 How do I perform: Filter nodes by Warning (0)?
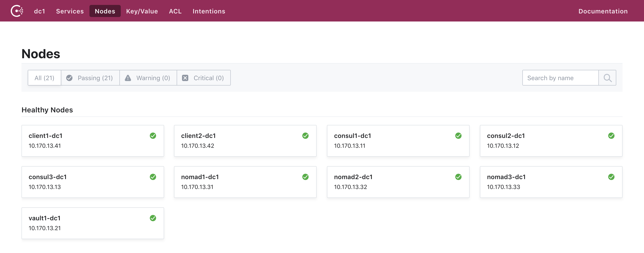148,78
